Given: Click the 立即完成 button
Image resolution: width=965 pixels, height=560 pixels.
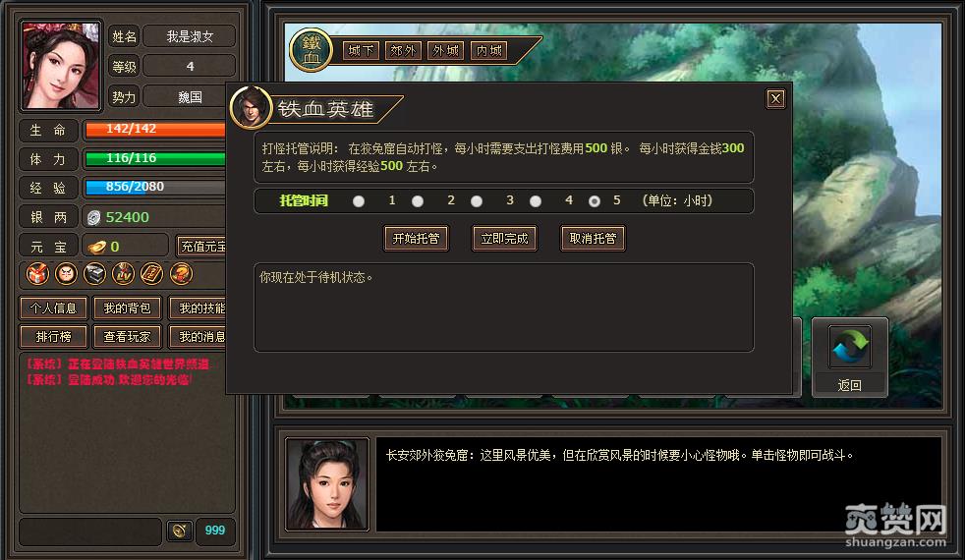Looking at the screenshot, I should [505, 238].
